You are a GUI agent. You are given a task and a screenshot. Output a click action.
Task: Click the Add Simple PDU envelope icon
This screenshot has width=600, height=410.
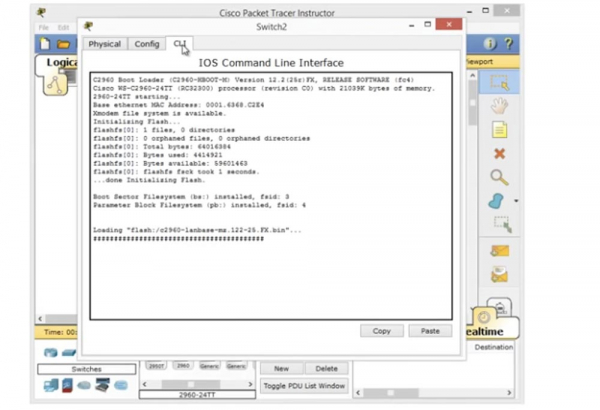(500, 250)
